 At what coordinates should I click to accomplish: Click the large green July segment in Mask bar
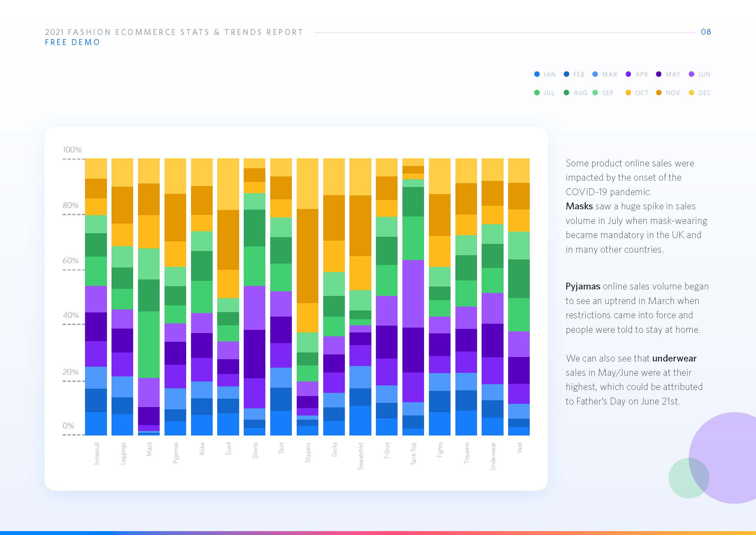click(x=149, y=344)
